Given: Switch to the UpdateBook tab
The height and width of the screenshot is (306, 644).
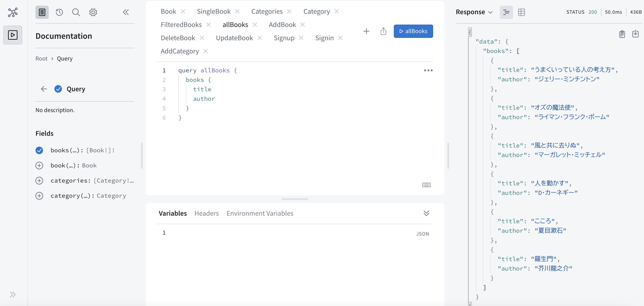Looking at the screenshot, I should [234, 38].
